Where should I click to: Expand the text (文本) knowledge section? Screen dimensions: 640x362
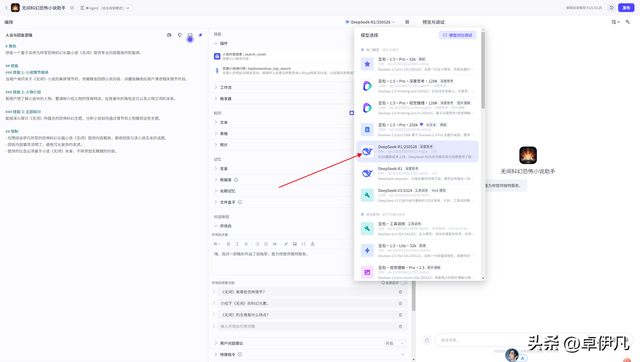216,122
